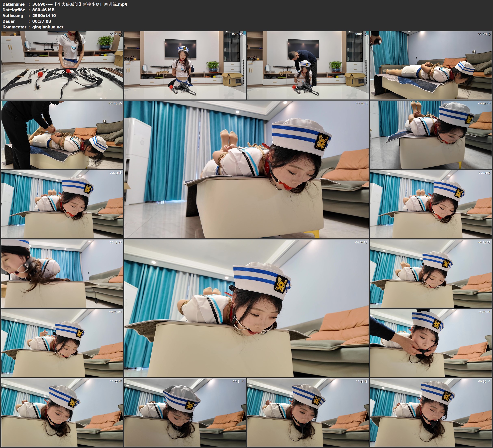Select the frame marked 00:15:38
The width and height of the screenshot is (493, 448).
click(62, 204)
